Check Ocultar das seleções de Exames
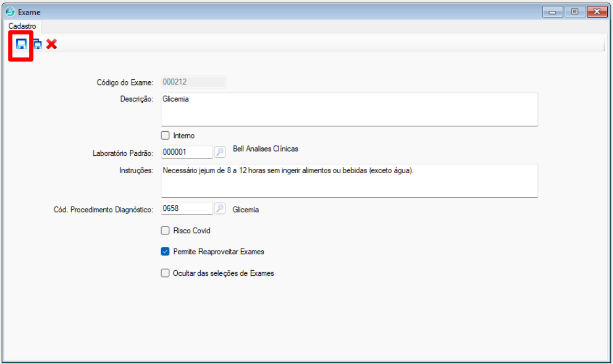This screenshot has width=613, height=364. (165, 273)
